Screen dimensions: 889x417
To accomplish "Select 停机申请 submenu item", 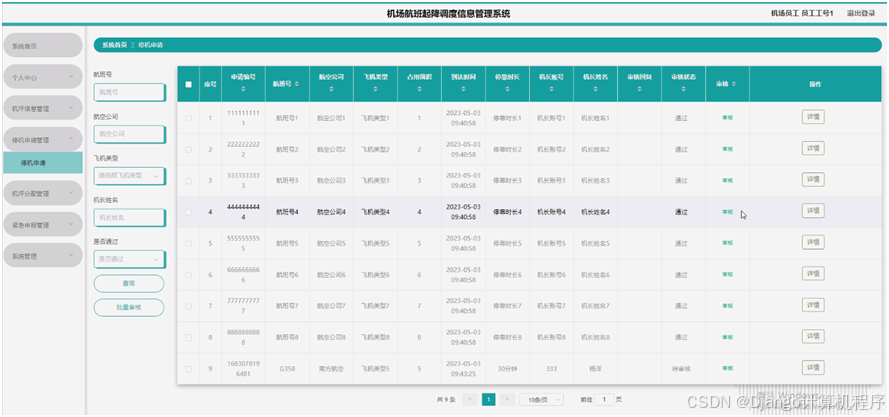I will click(x=43, y=163).
